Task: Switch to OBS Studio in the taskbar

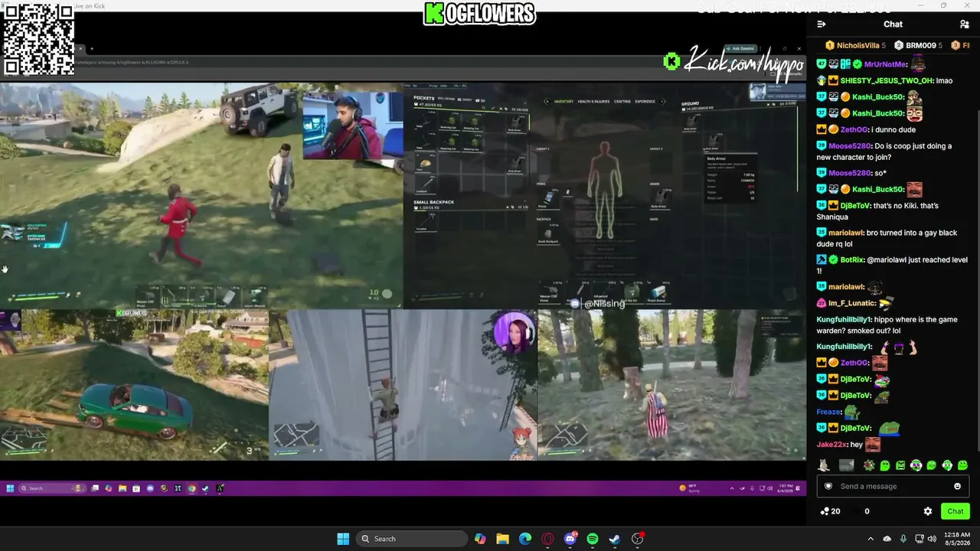Action: 638,539
